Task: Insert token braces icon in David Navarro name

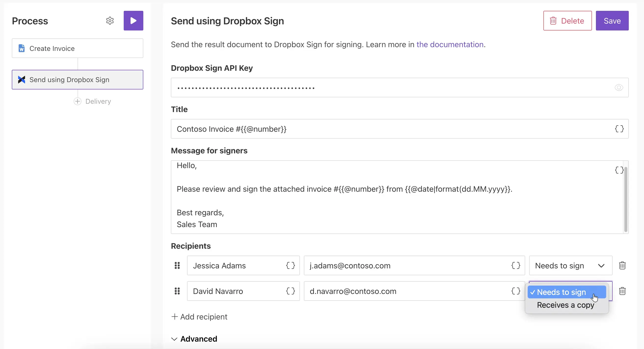Action: (291, 291)
